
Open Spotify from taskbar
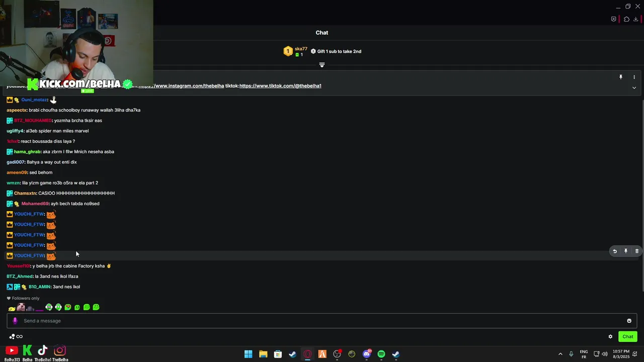(381, 354)
